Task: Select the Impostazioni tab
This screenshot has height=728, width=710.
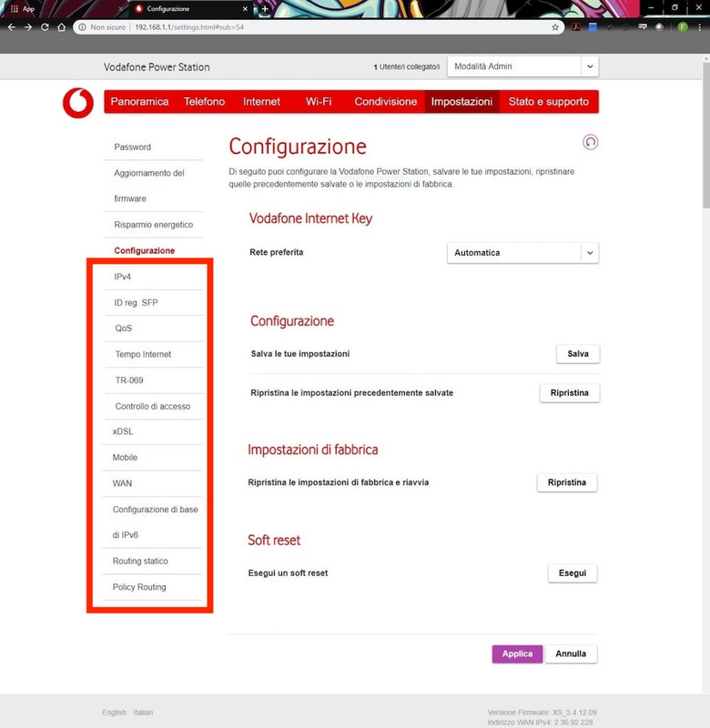Action: 461,102
